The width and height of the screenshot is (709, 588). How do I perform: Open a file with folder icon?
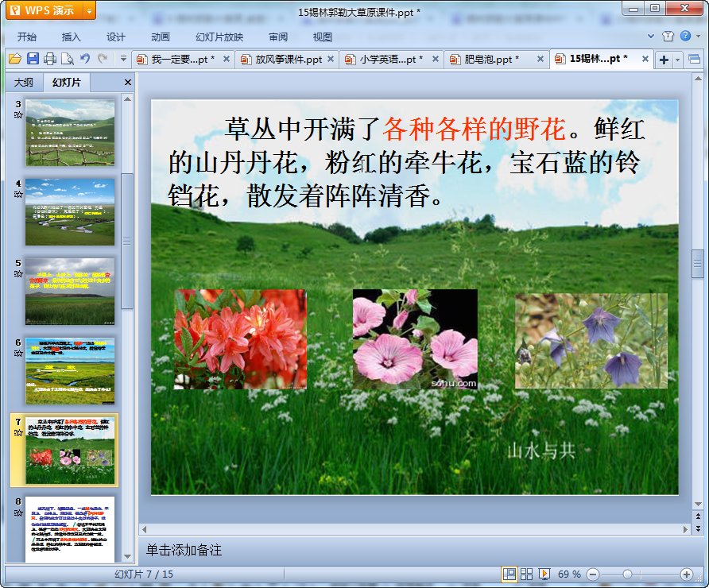[15, 60]
